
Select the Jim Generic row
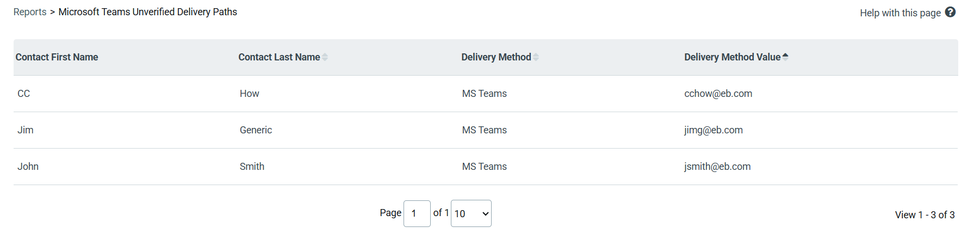pyautogui.click(x=26, y=130)
